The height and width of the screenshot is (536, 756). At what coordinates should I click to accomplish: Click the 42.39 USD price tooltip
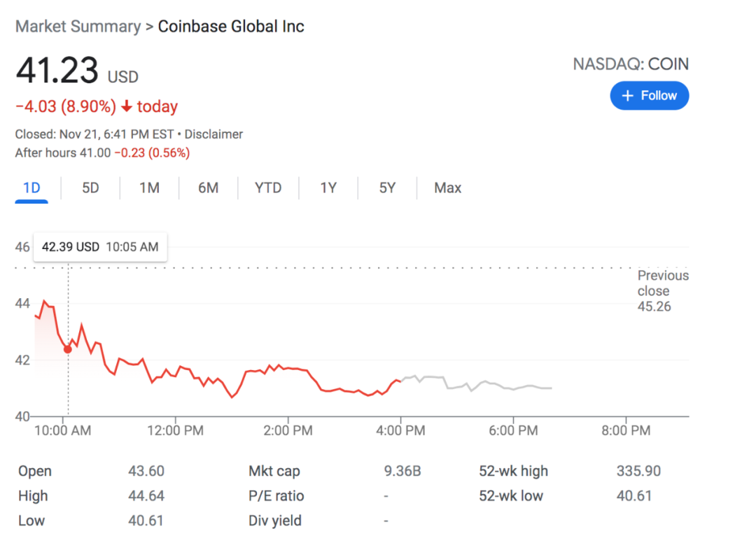[x=100, y=247]
